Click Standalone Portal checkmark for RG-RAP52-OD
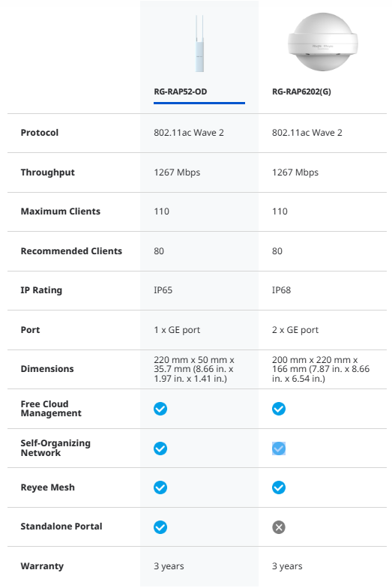392x588 pixels. pyautogui.click(x=160, y=527)
